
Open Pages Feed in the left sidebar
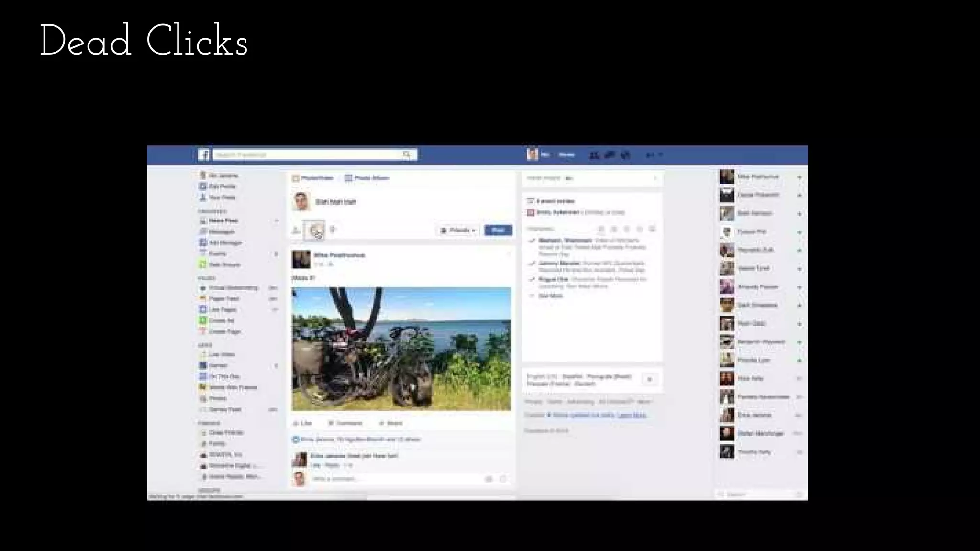[x=224, y=299]
